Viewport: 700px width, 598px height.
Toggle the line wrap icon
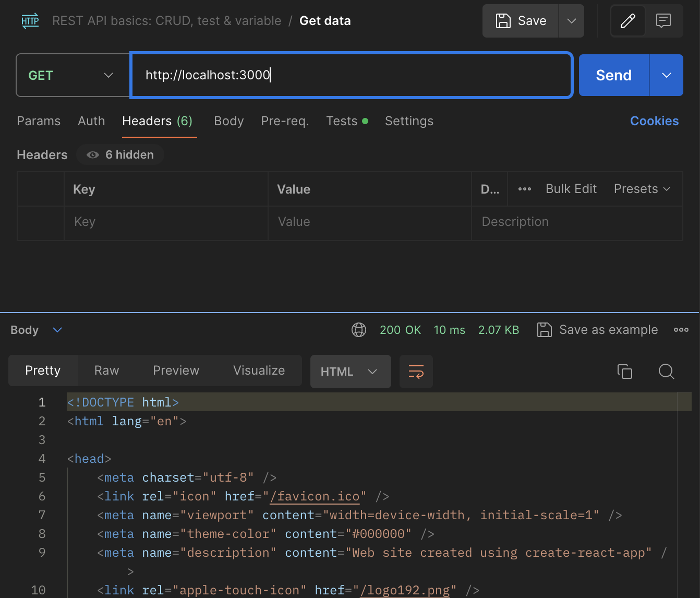[416, 372]
